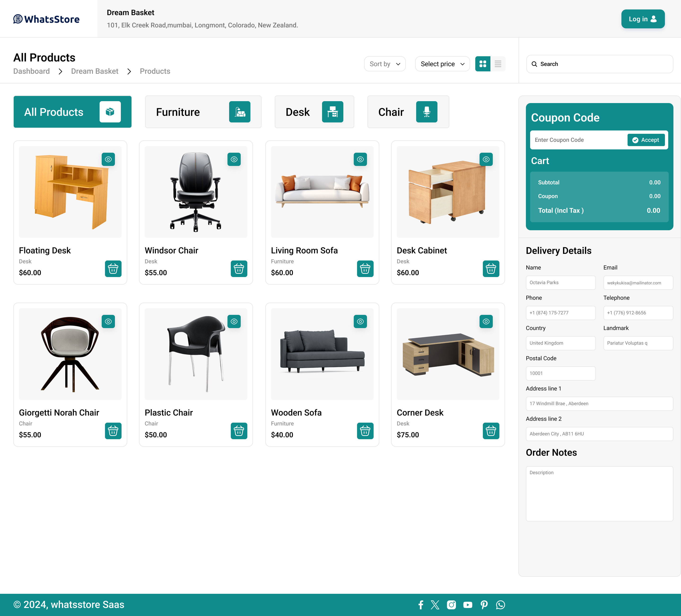The image size is (681, 616).
Task: Preview Desk Cabinet using eye icon
Action: click(486, 159)
